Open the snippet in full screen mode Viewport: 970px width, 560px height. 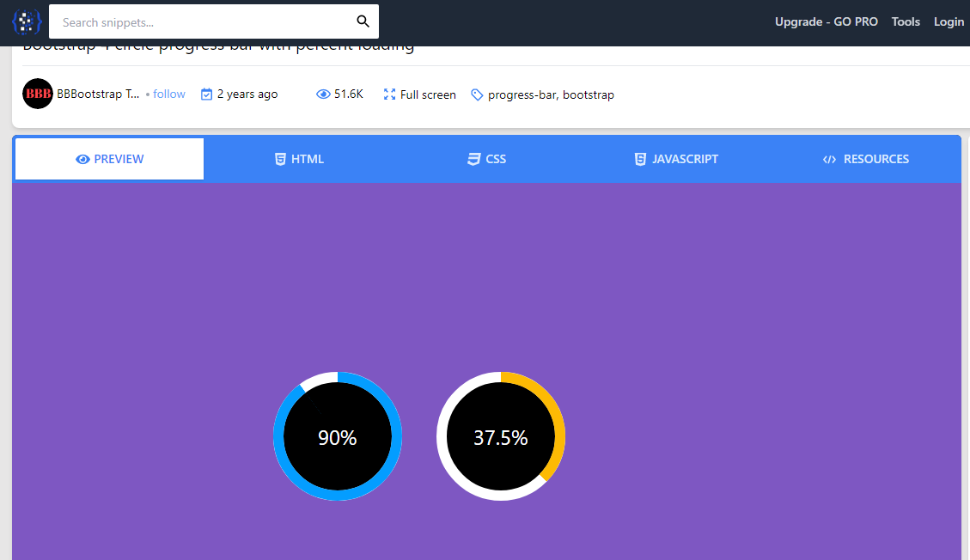click(419, 94)
